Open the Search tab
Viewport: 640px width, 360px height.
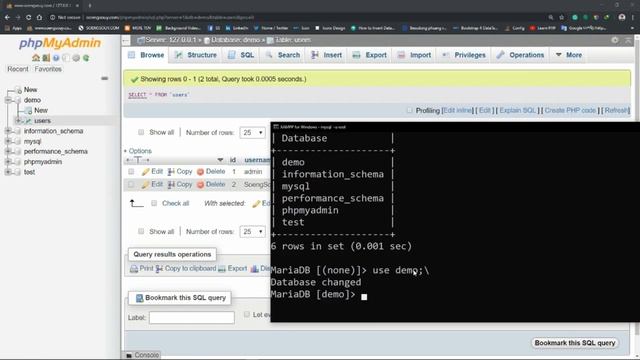pyautogui.click(x=283, y=55)
